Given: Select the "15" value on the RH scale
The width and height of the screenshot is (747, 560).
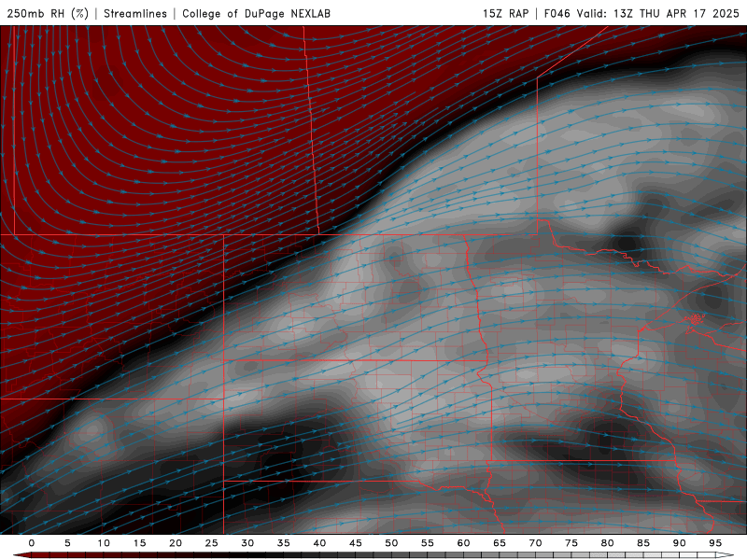Looking at the screenshot, I should (x=139, y=543).
